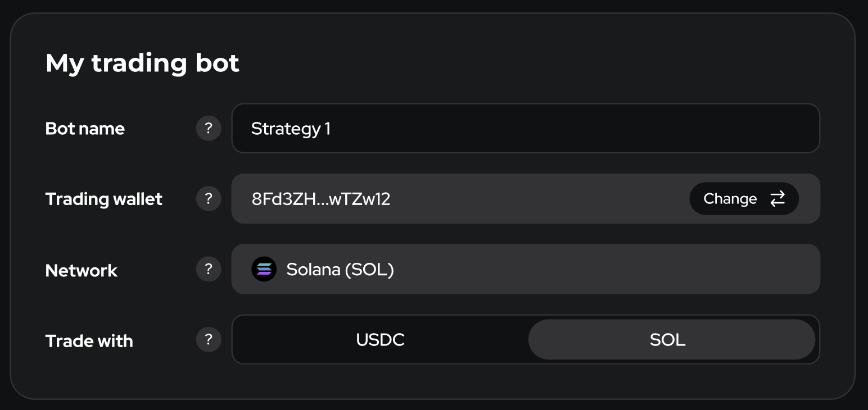This screenshot has width=868, height=410.
Task: Click the Trading wallet label
Action: (104, 199)
